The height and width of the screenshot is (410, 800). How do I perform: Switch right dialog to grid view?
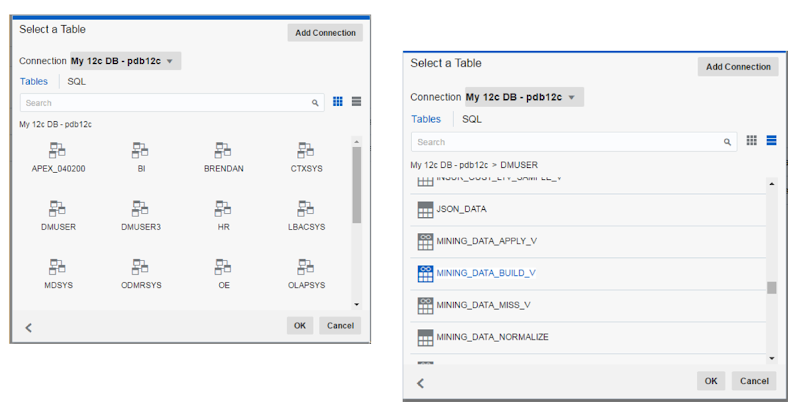click(x=752, y=140)
